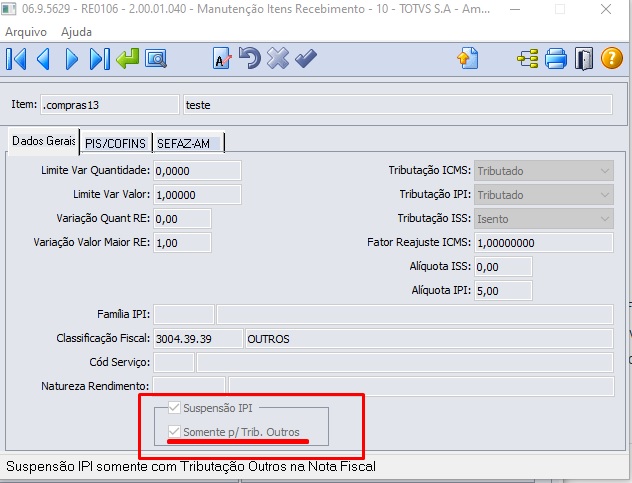Screen dimensions: 632x483
Task: Open the Arquivo menu
Action: coord(26,32)
